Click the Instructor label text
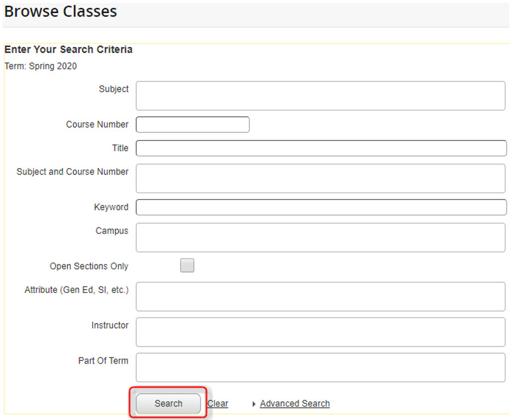512x420 pixels. tap(110, 325)
